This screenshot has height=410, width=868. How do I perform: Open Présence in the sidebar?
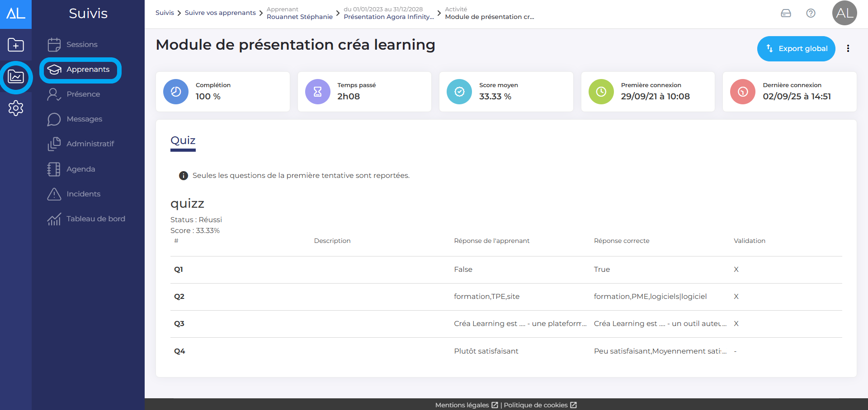coord(83,94)
